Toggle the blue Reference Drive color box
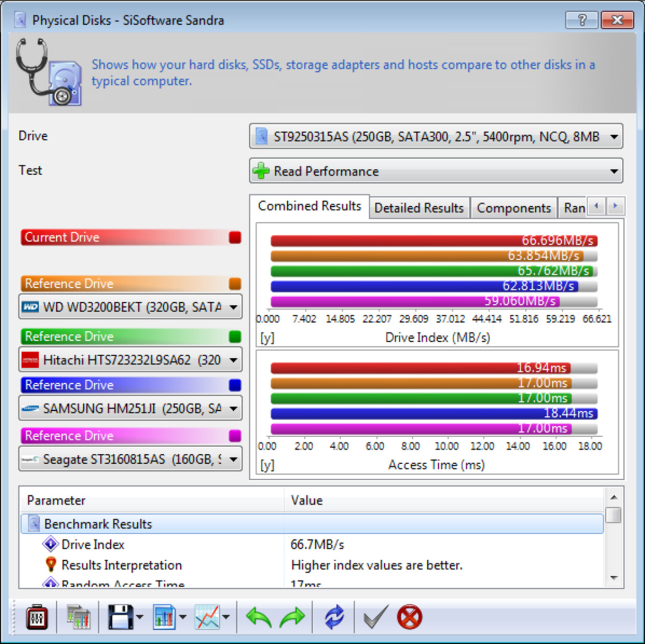 click(235, 385)
